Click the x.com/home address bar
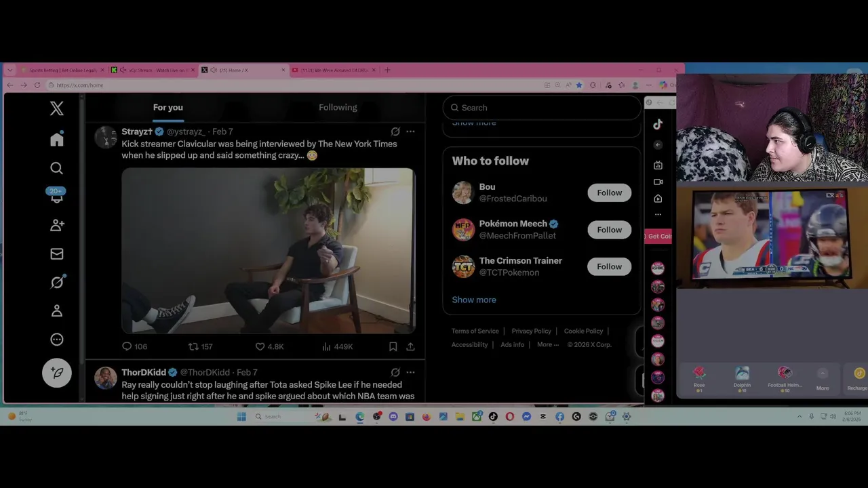 [292, 85]
